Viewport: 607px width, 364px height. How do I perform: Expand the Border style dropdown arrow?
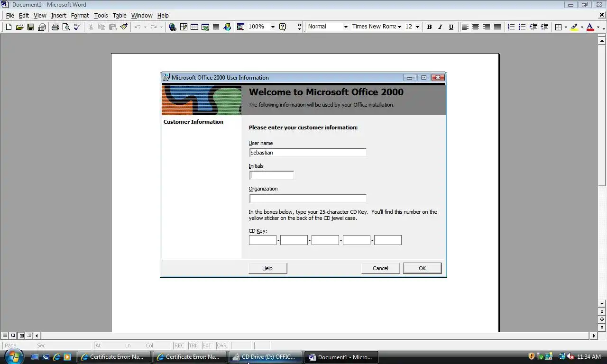(566, 27)
